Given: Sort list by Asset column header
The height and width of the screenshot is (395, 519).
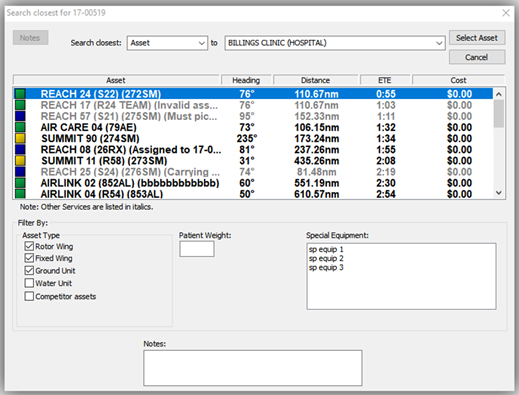Looking at the screenshot, I should pyautogui.click(x=116, y=80).
